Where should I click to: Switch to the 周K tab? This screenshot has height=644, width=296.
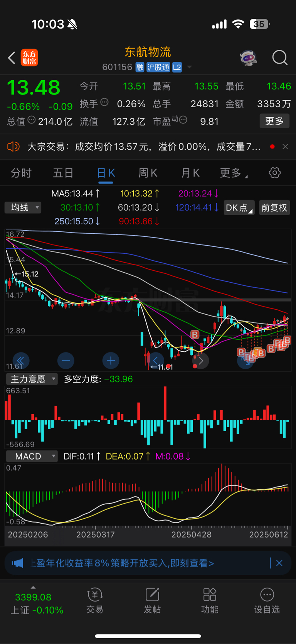[x=148, y=173]
